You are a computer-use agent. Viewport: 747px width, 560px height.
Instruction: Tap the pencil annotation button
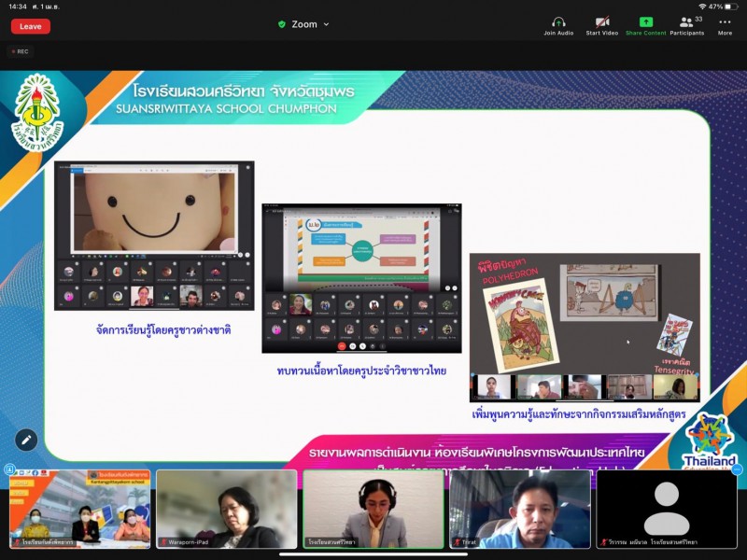[x=26, y=439]
